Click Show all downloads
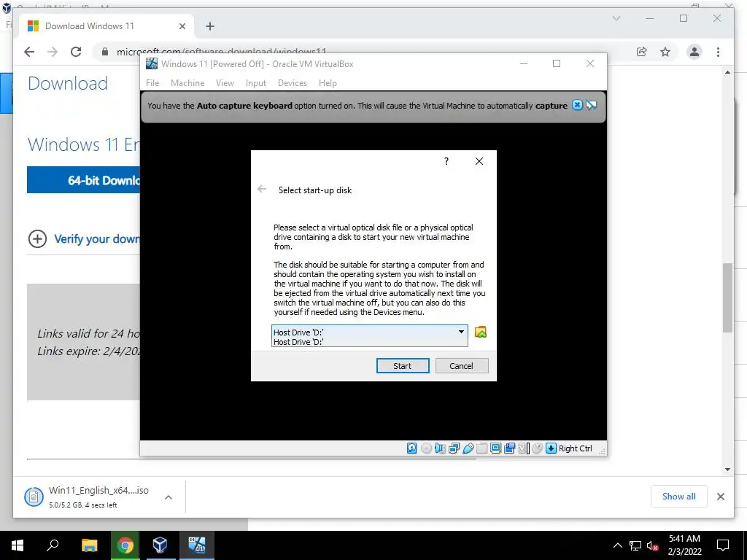Screen dimensions: 747x560 [x=679, y=497]
